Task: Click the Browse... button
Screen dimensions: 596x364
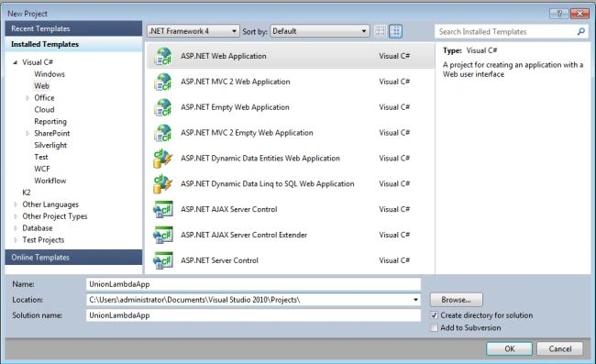Action: tap(456, 300)
